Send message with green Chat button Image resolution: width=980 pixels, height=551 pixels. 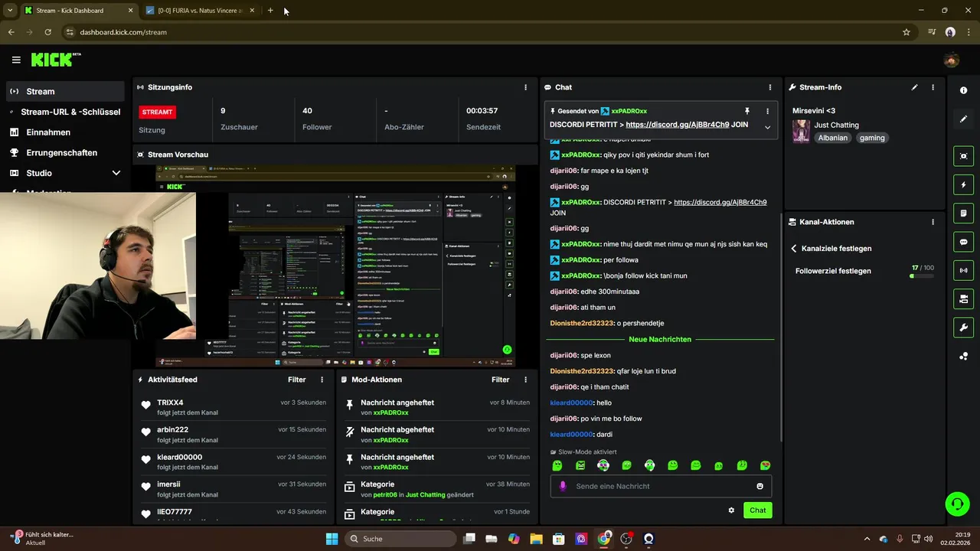(x=757, y=510)
